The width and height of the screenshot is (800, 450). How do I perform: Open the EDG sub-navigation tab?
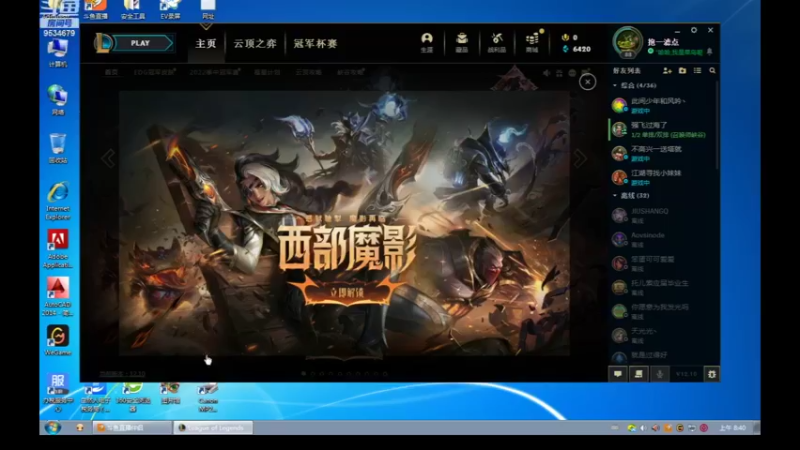pos(155,72)
